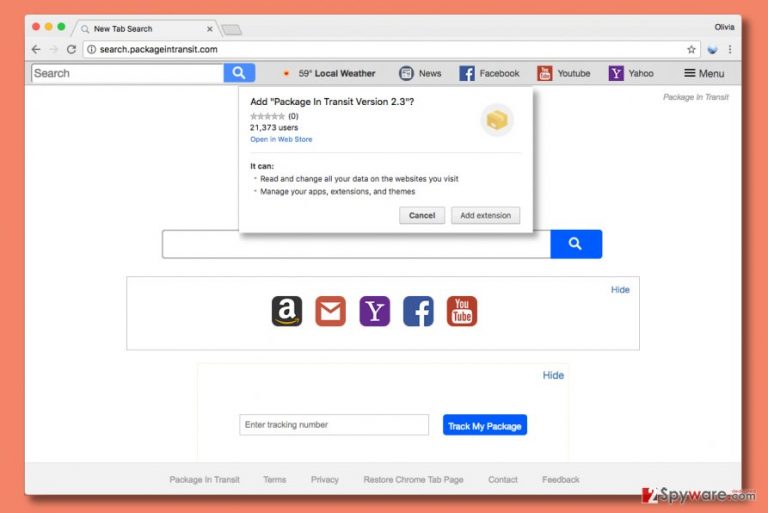Click the Yahoo icon in toolbar

(616, 73)
